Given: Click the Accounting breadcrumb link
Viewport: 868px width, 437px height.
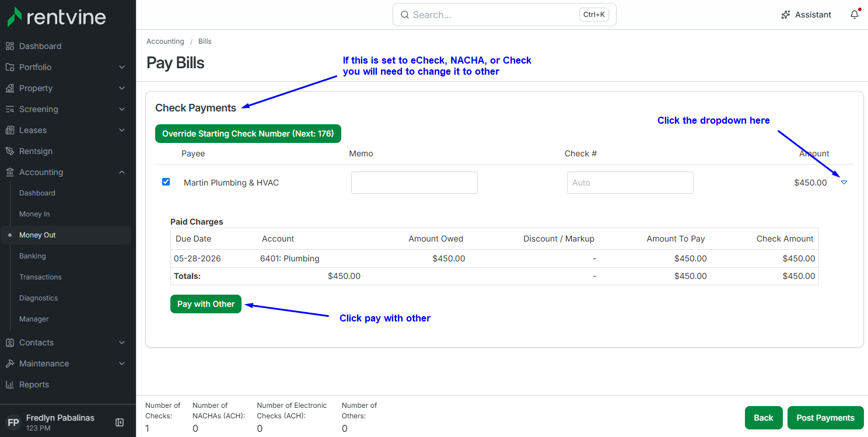Looking at the screenshot, I should (x=165, y=41).
